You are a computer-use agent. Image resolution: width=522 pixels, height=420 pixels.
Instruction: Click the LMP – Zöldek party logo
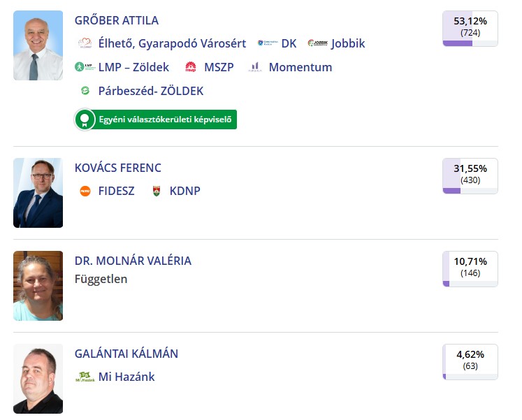(x=85, y=67)
